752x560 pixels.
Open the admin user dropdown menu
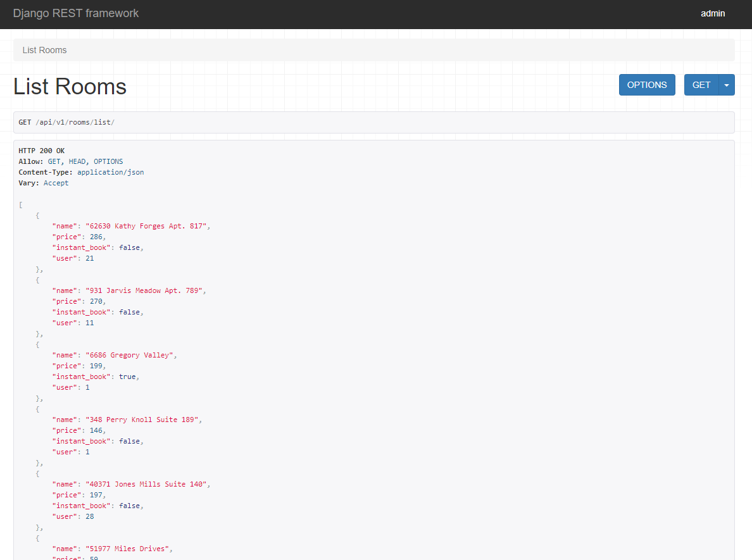713,13
